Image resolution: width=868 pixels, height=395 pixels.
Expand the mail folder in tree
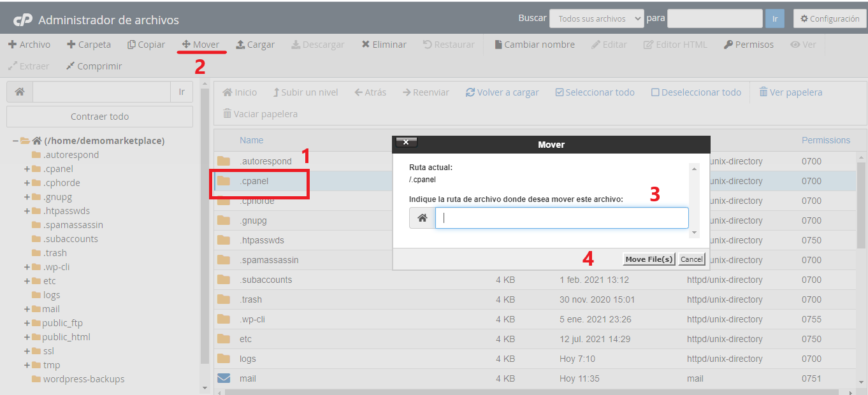coord(27,309)
